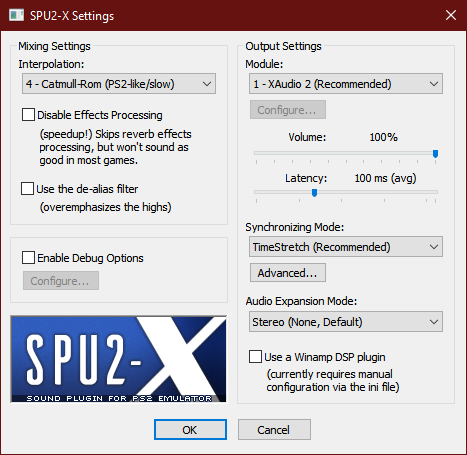
Task: Open the Output Module dropdown
Action: coord(346,84)
